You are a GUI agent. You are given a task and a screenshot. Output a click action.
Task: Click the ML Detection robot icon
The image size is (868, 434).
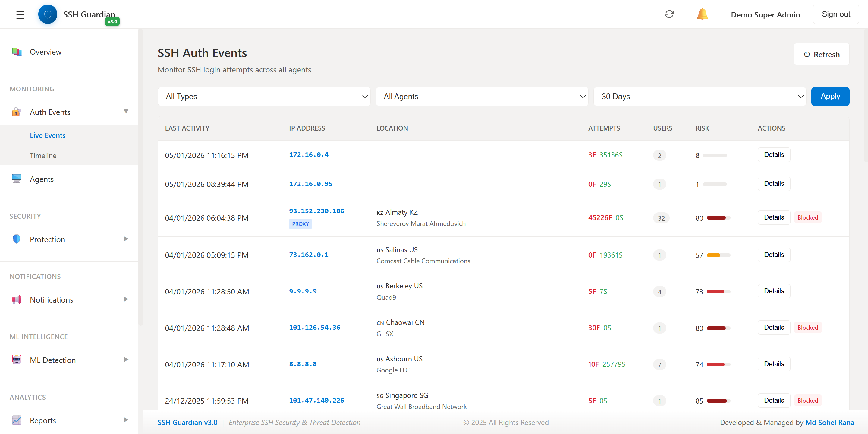pyautogui.click(x=16, y=360)
